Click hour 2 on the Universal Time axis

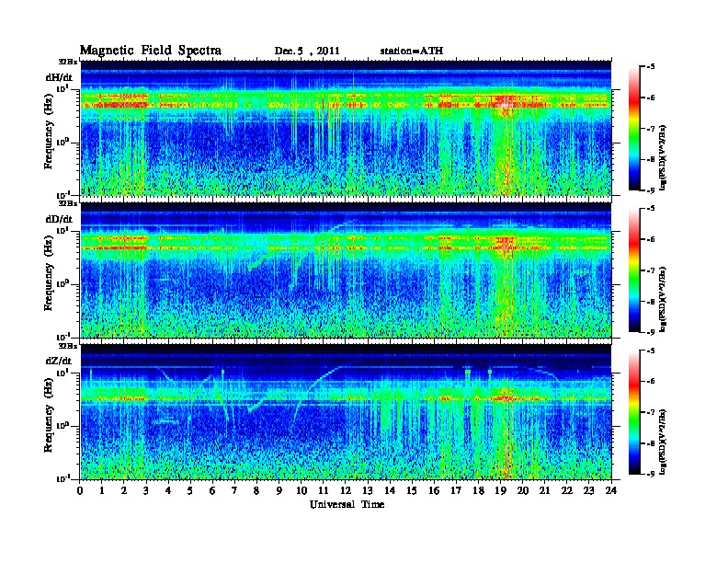124,491
